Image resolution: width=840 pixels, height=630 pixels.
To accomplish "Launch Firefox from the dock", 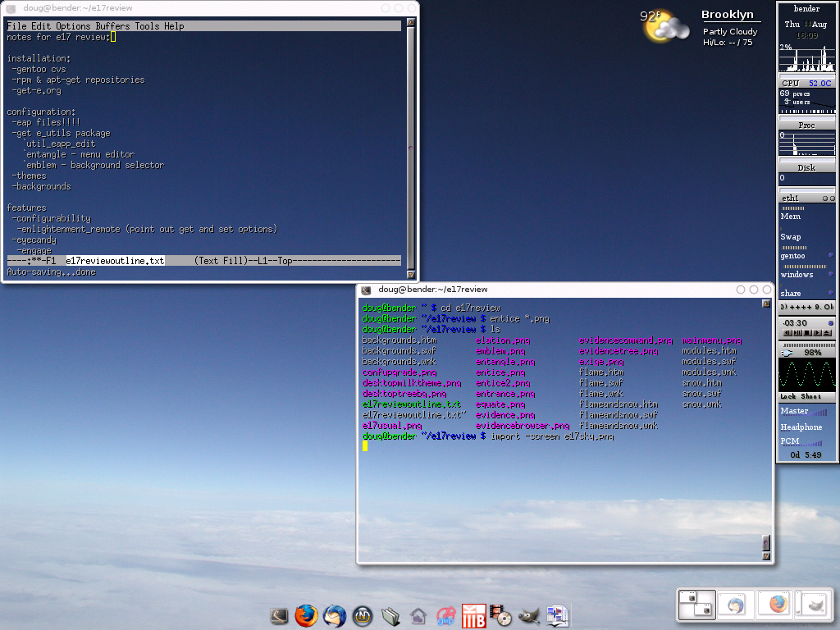I will point(306,615).
